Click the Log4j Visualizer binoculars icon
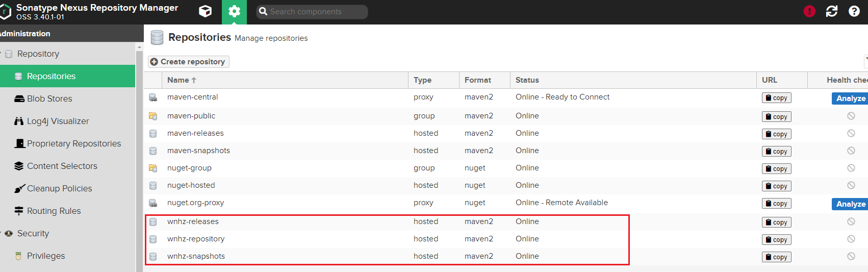Image resolution: width=868 pixels, height=272 pixels. pyautogui.click(x=19, y=121)
